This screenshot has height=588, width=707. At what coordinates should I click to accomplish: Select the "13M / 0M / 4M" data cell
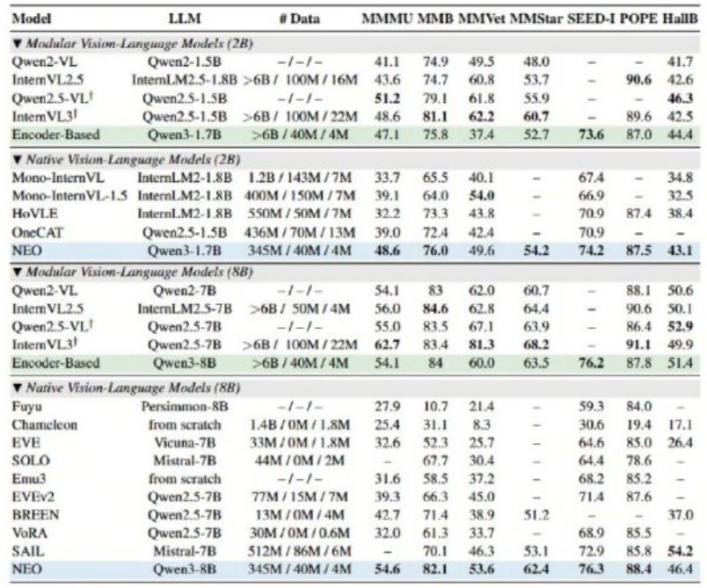pyautogui.click(x=299, y=514)
